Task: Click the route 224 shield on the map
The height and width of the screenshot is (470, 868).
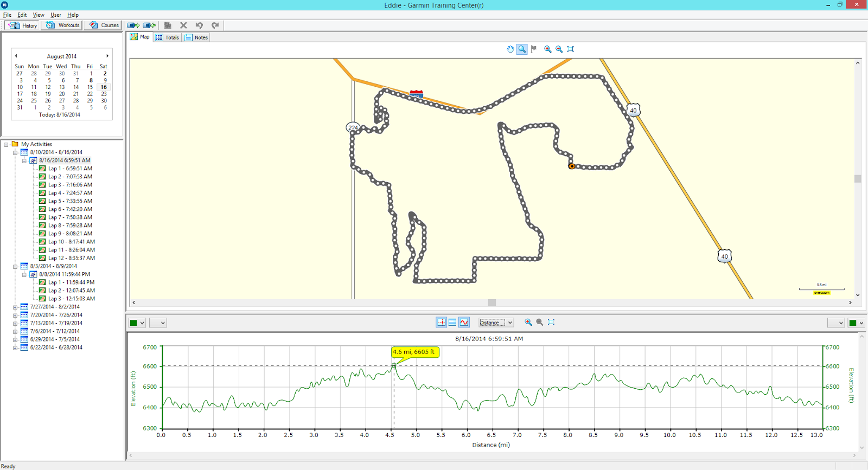Action: pos(353,127)
